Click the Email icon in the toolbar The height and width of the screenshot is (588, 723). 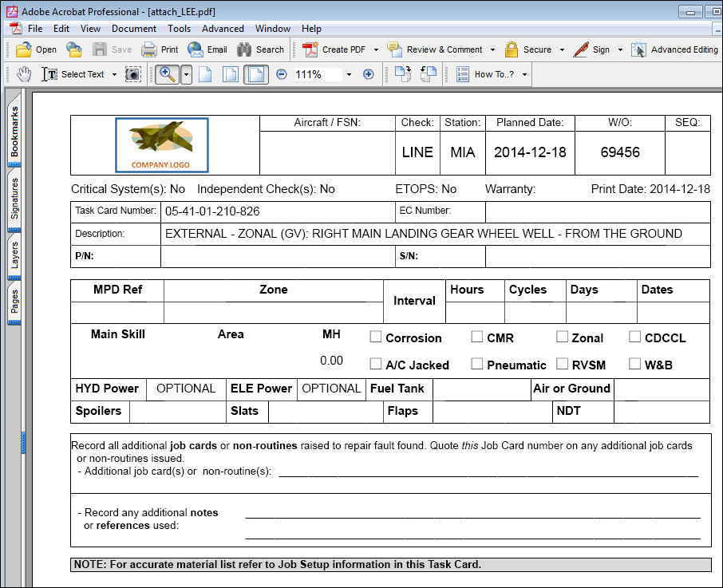[x=196, y=49]
